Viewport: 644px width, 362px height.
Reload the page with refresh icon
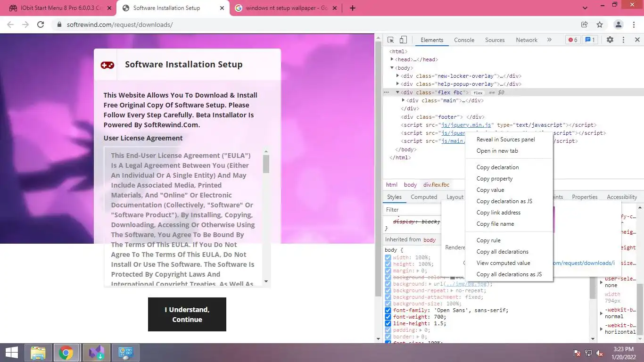(41, 25)
